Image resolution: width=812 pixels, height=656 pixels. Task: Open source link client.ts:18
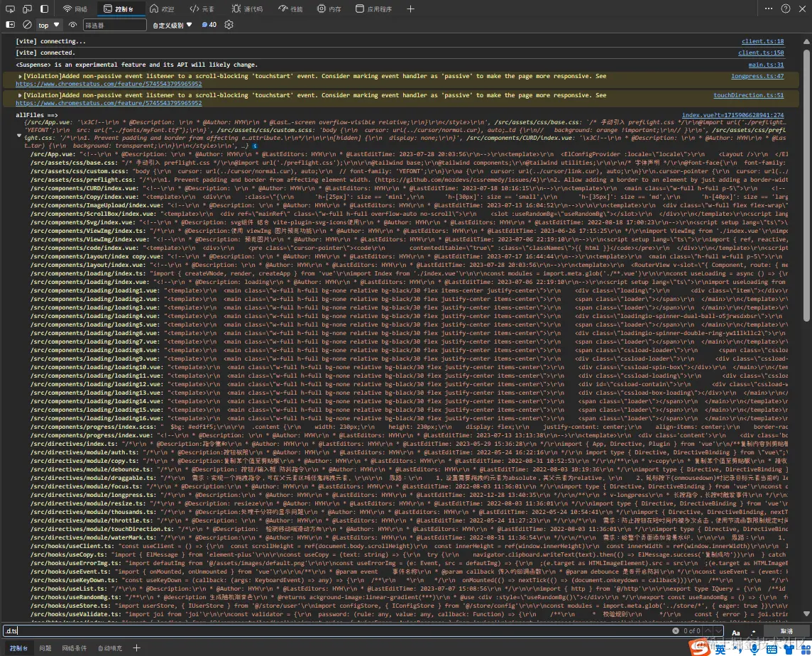tap(762, 41)
